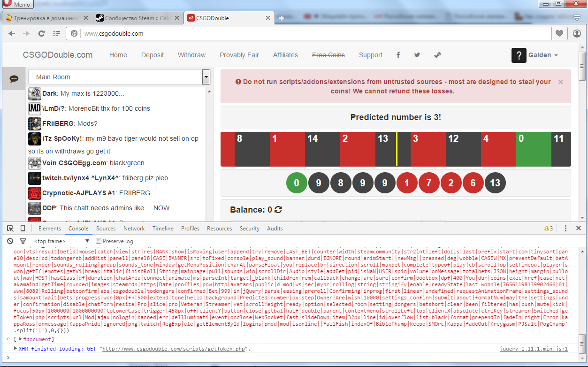This screenshot has height=367, width=588.
Task: Expand the XHR finished loading entry
Action: (x=15, y=349)
